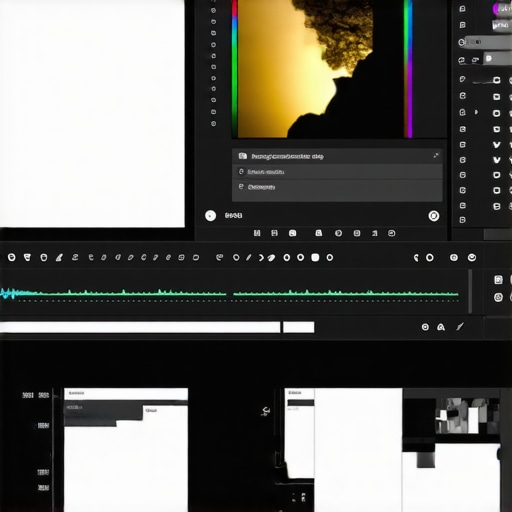Select the pencil-shaped tool, fourth in timeline toolbar

pyautogui.click(x=59, y=257)
